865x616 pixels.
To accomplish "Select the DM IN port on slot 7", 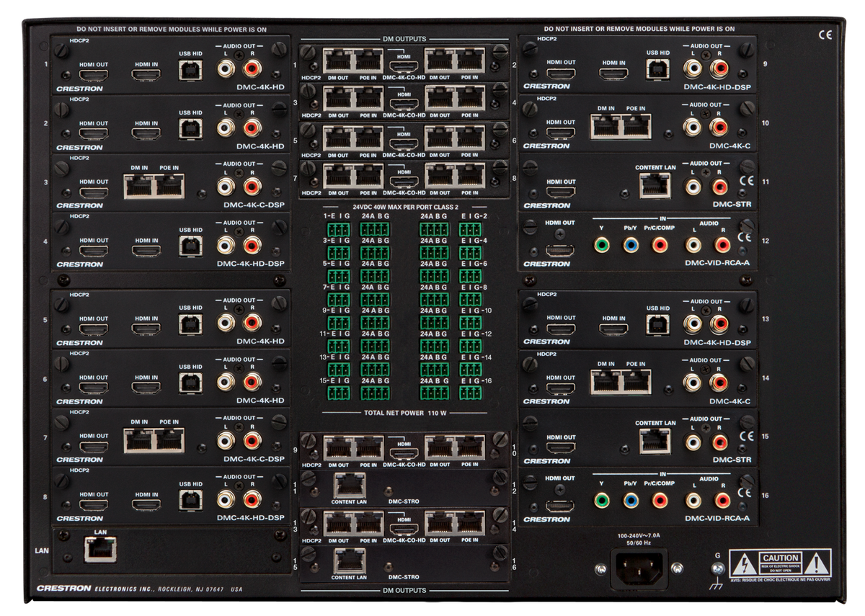I will tap(138, 439).
